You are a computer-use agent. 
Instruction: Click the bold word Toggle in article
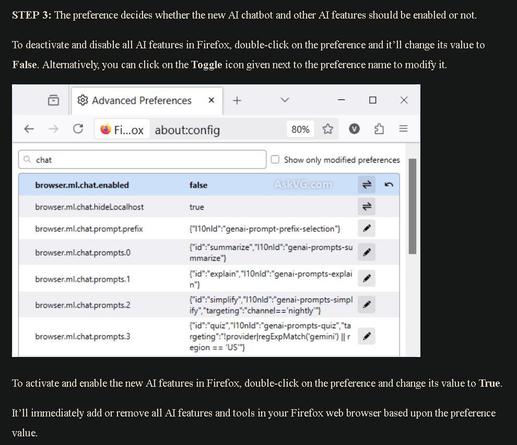pyautogui.click(x=207, y=64)
